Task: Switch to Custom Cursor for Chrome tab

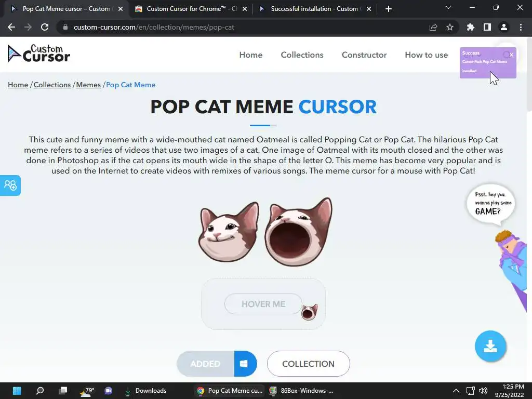Action: click(x=192, y=9)
